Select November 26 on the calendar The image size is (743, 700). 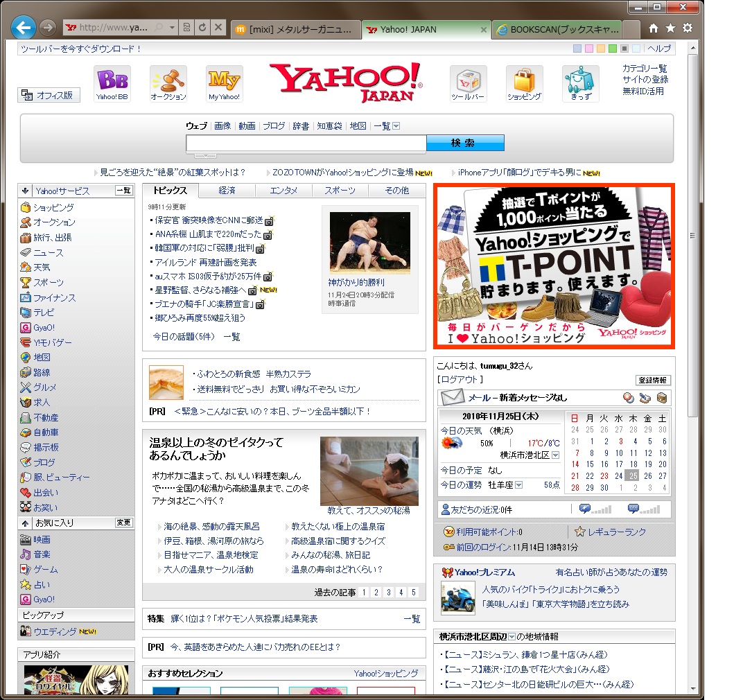648,476
